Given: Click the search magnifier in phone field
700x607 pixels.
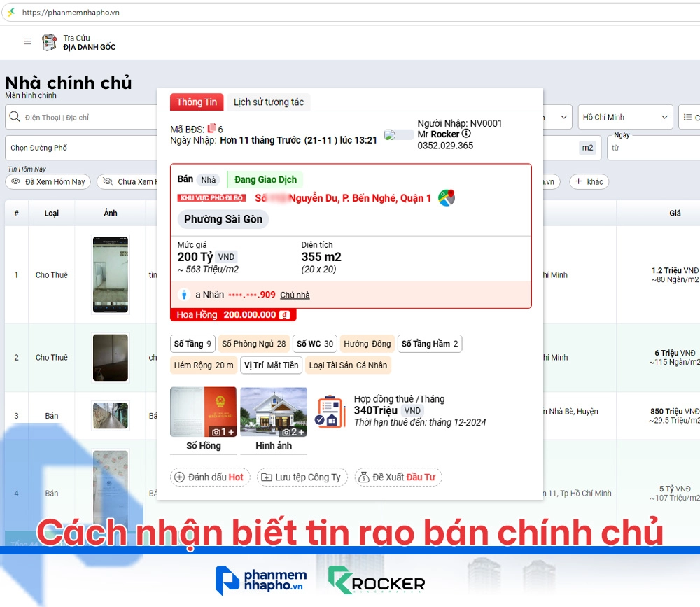Looking at the screenshot, I should [15, 117].
